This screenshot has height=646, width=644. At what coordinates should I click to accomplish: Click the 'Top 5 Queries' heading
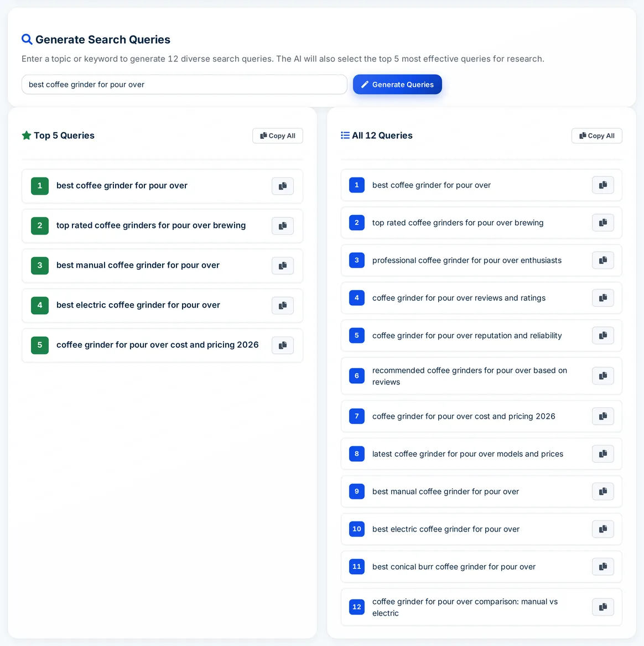click(x=64, y=136)
